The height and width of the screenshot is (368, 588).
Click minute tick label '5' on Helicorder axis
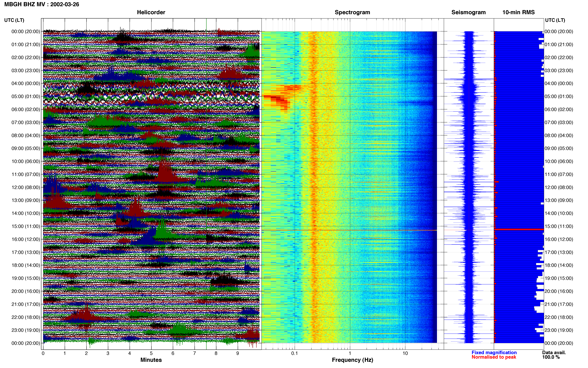[151, 353]
